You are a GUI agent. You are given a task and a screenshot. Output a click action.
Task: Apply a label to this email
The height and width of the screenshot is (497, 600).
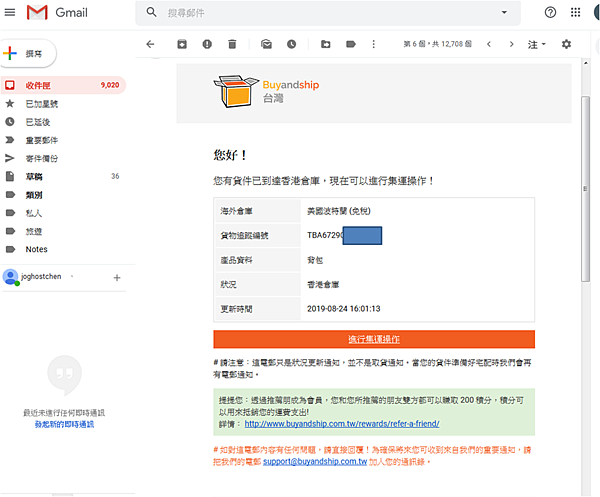click(x=351, y=44)
